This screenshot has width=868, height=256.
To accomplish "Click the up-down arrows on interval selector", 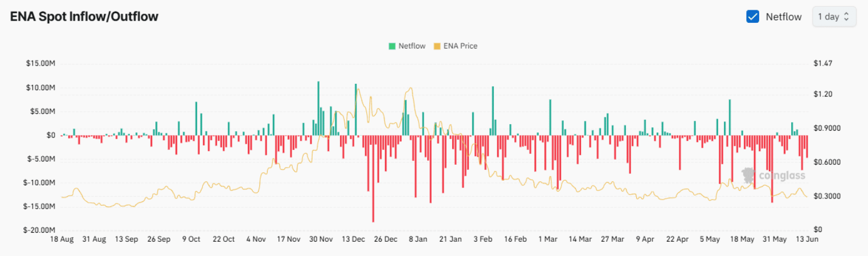I will point(846,17).
